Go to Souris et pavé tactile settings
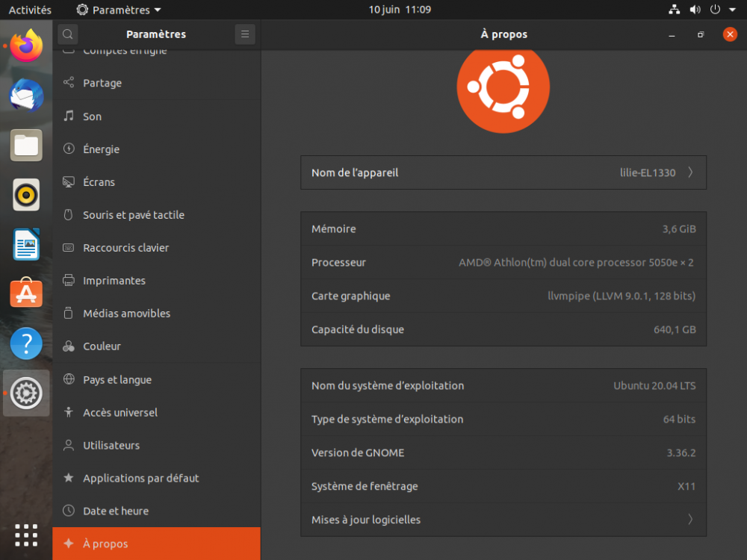The image size is (747, 560). 133,215
